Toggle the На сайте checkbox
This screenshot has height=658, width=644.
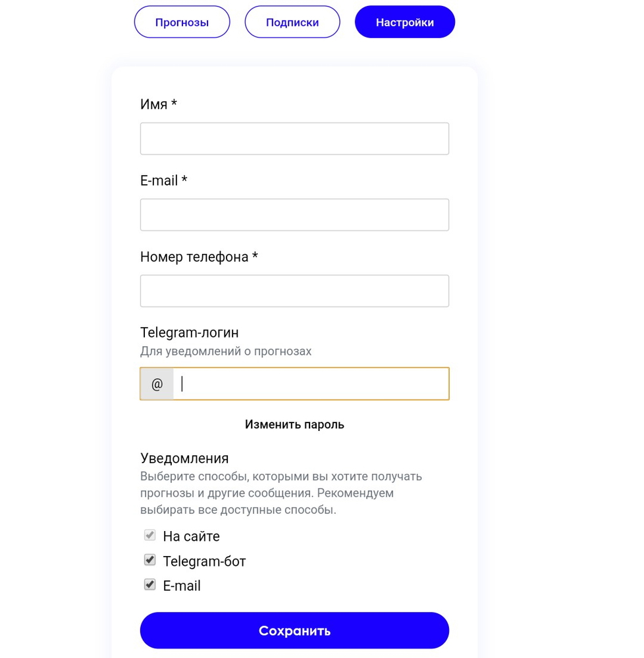[x=150, y=535]
